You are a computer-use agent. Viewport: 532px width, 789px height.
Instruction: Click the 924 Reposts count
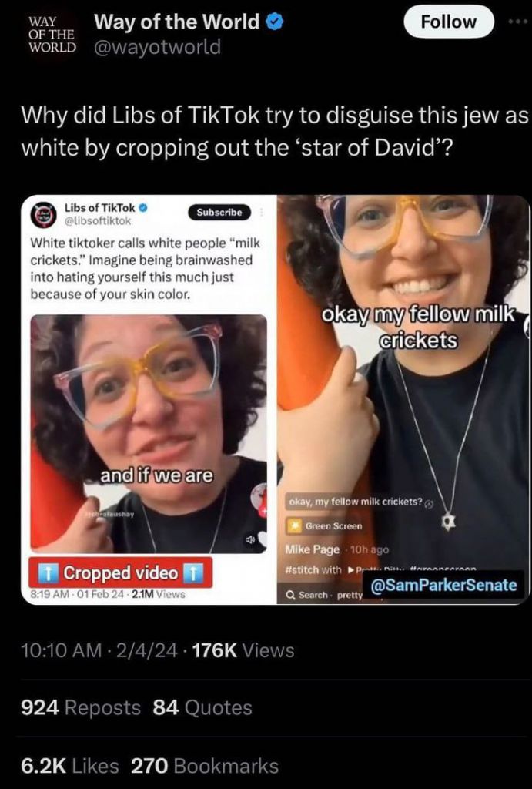[x=81, y=708]
